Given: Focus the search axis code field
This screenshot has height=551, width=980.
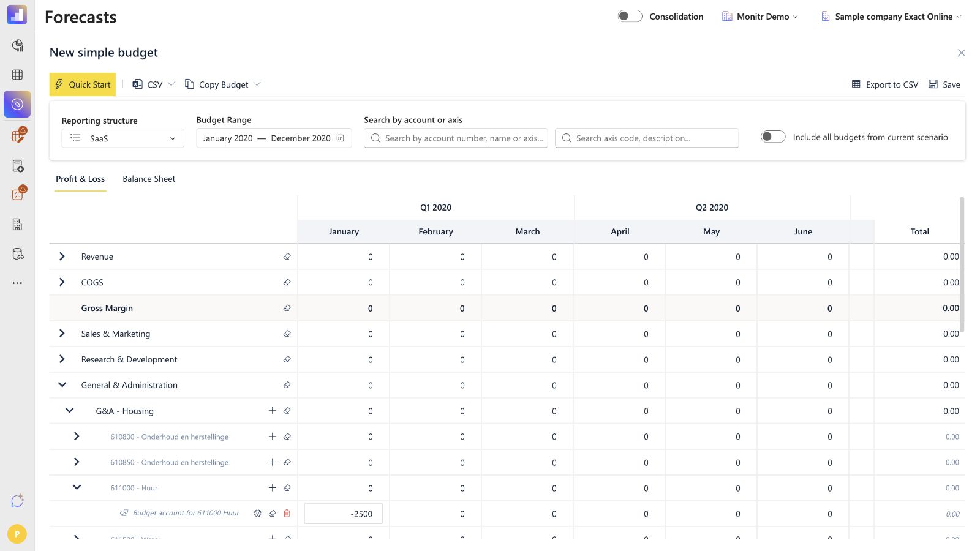Looking at the screenshot, I should point(647,138).
